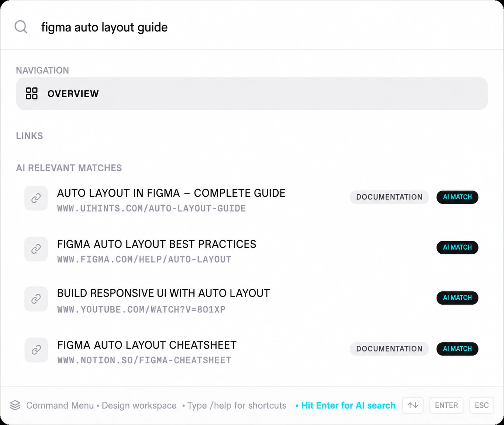Click Documentation tag on Complete Guide row
The height and width of the screenshot is (425, 504).
[x=389, y=197]
